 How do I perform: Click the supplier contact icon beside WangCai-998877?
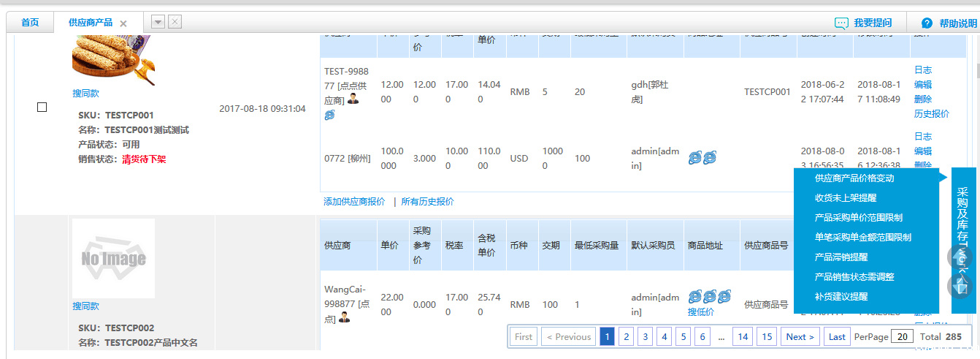tap(344, 317)
